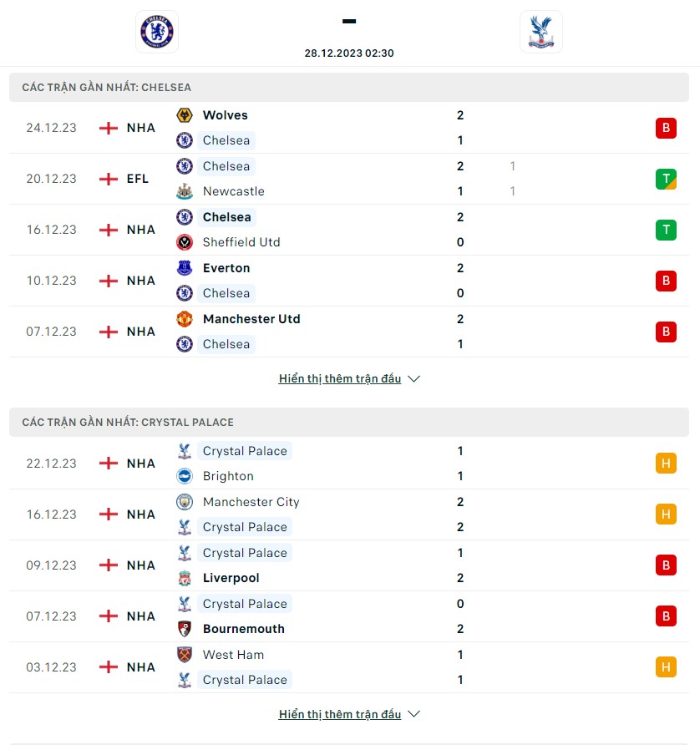Expand more Chelsea matches via the chevron
This screenshot has width=700, height=745.
[x=413, y=378]
